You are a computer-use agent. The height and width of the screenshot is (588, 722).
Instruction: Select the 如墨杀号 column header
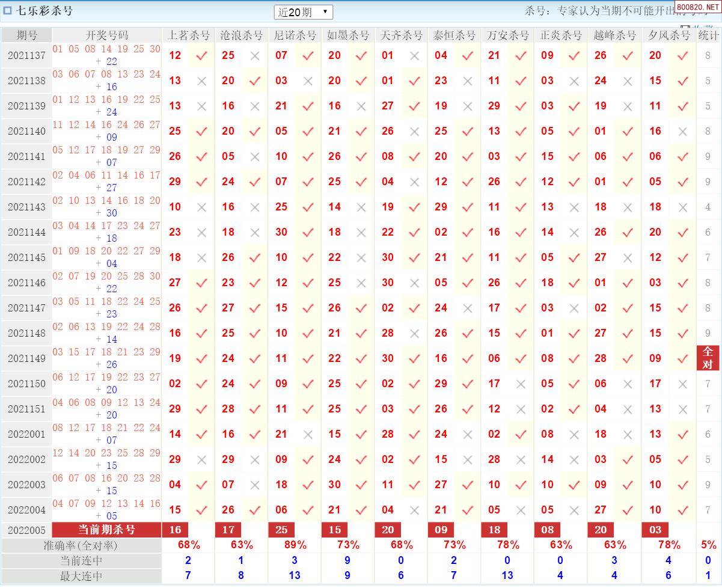coord(348,35)
